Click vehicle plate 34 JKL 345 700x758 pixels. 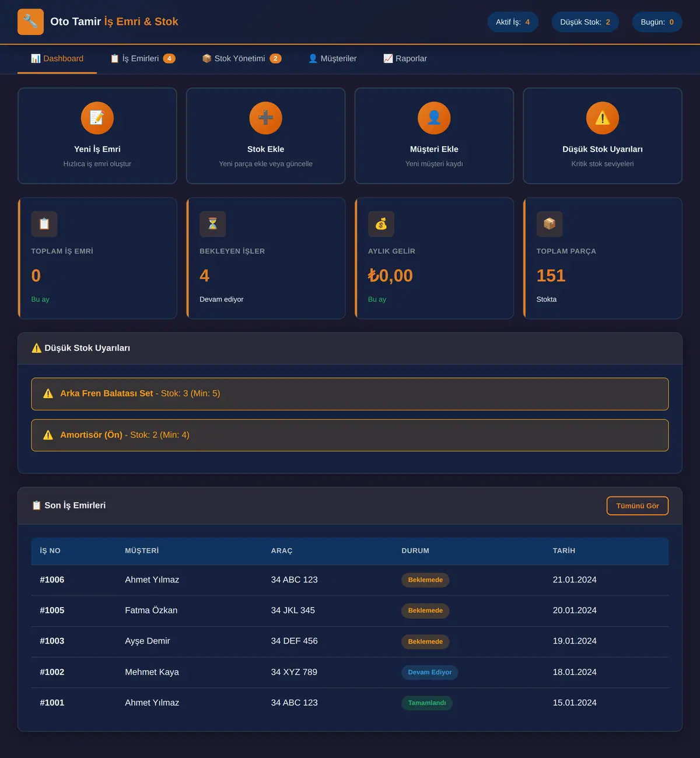click(293, 610)
